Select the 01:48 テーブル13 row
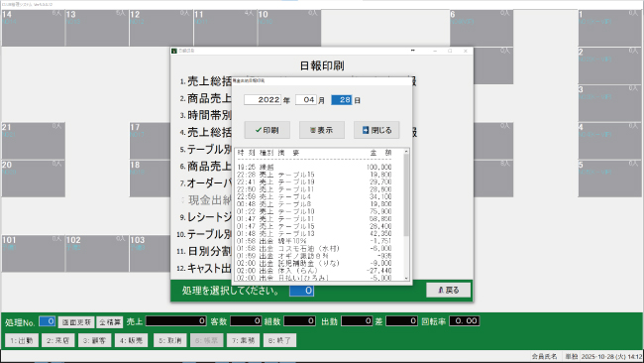Screen dimensions: 644x363 tap(314, 233)
